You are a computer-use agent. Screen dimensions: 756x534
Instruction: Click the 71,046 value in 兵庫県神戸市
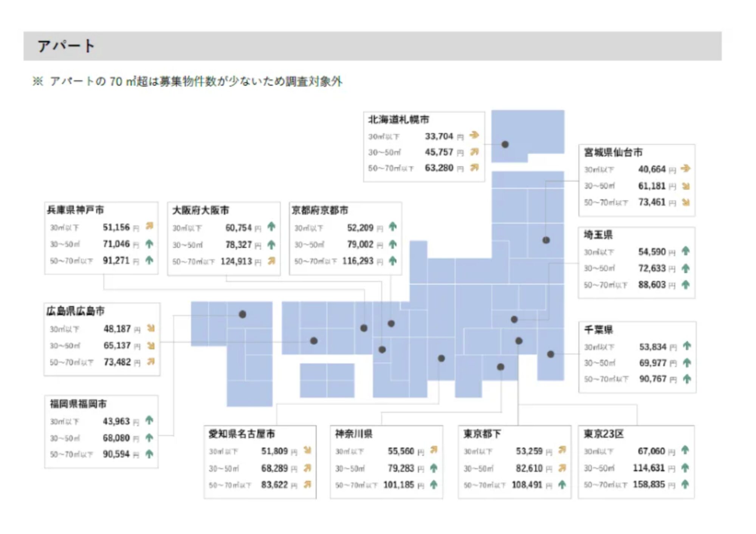tap(116, 244)
